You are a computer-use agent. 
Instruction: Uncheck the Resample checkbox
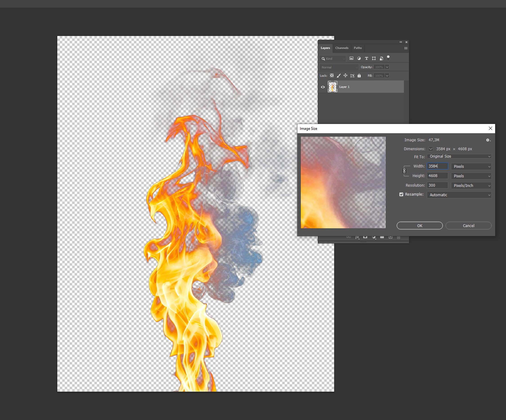pyautogui.click(x=401, y=194)
